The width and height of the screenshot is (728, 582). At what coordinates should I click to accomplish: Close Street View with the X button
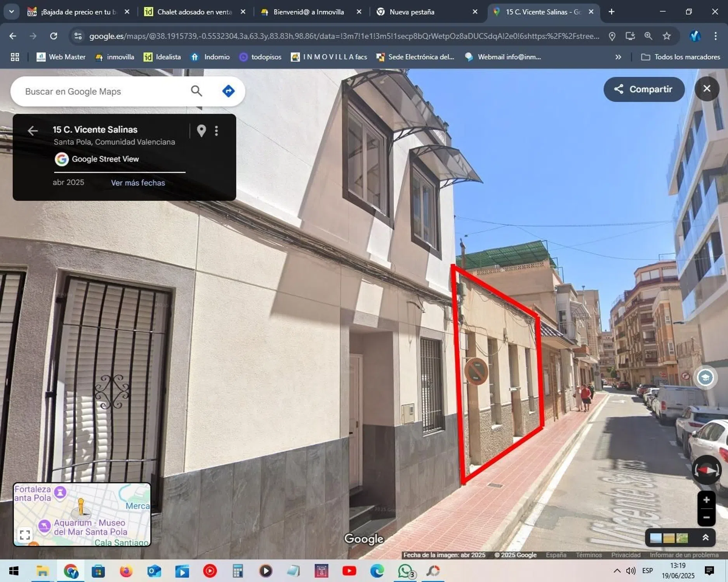(x=706, y=89)
